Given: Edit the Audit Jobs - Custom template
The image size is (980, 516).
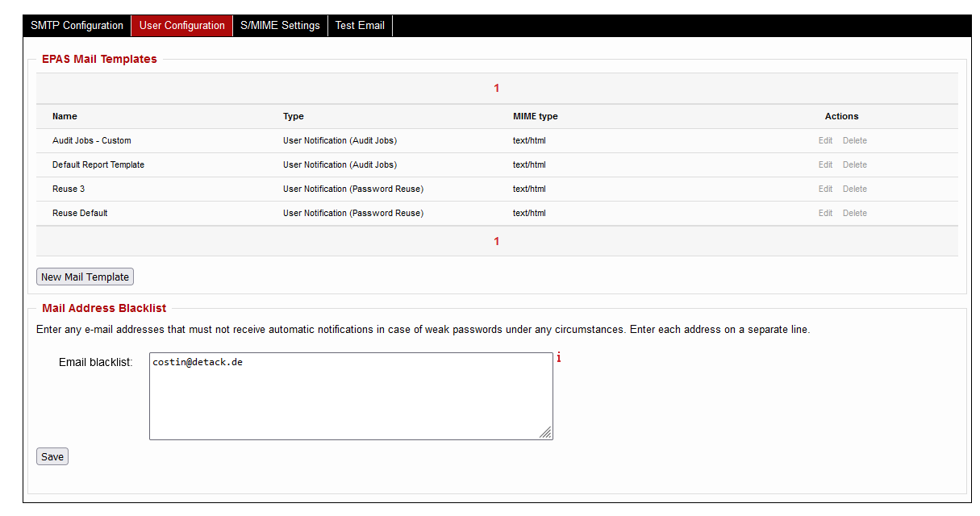Looking at the screenshot, I should (824, 140).
